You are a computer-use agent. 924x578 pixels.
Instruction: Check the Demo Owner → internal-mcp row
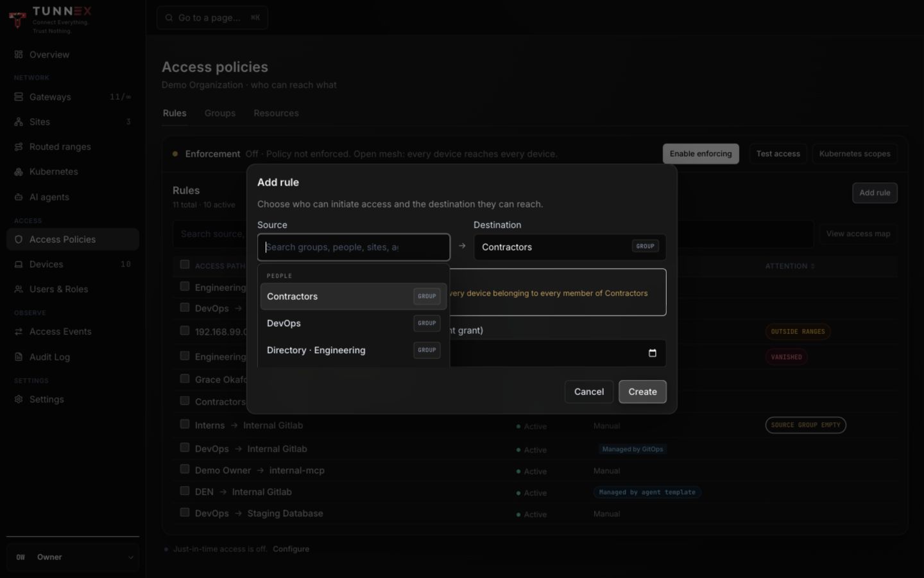pos(185,469)
